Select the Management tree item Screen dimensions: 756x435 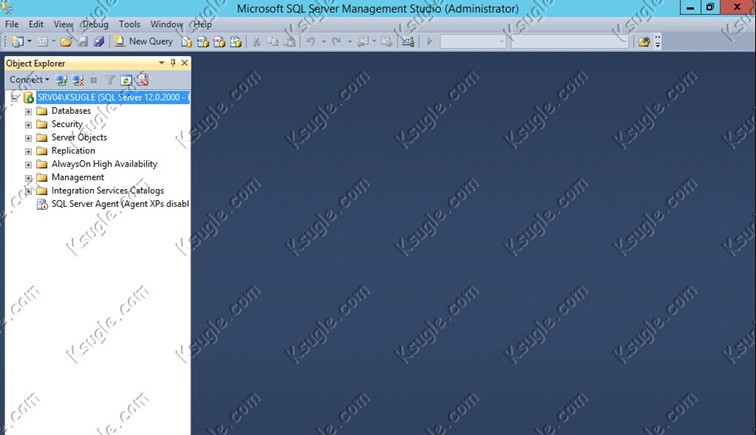78,177
